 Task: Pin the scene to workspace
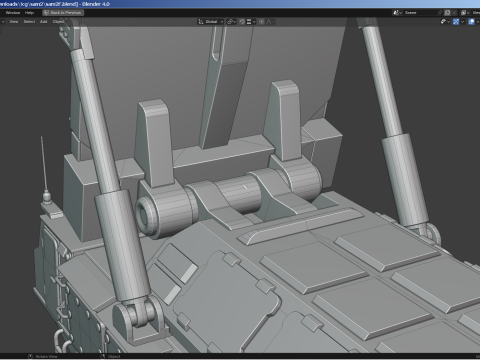coord(440,13)
